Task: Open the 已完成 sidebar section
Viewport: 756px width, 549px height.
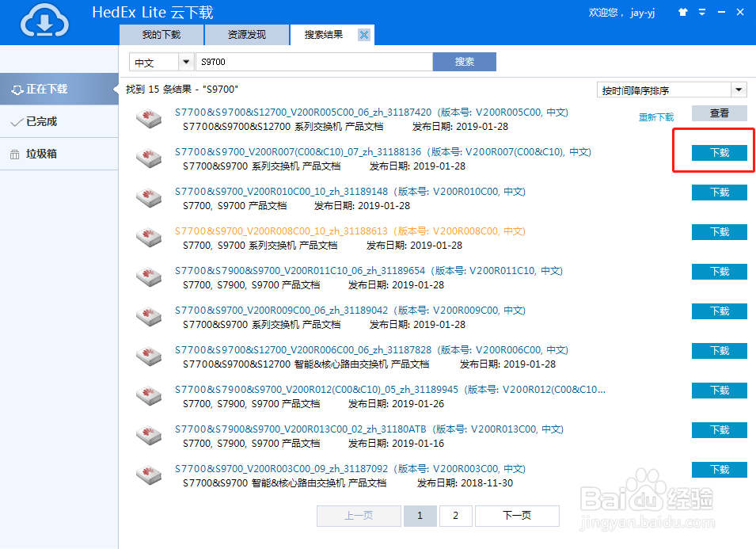Action: 59,121
